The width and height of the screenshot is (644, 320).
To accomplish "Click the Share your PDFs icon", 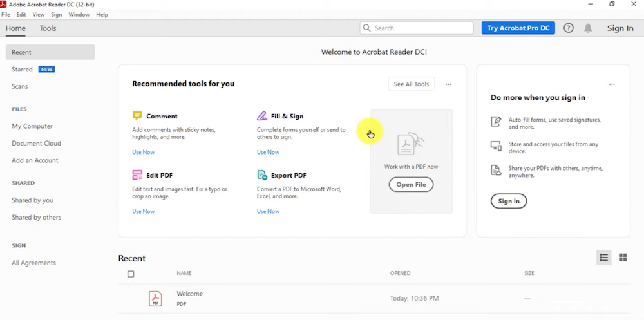I will click(496, 170).
